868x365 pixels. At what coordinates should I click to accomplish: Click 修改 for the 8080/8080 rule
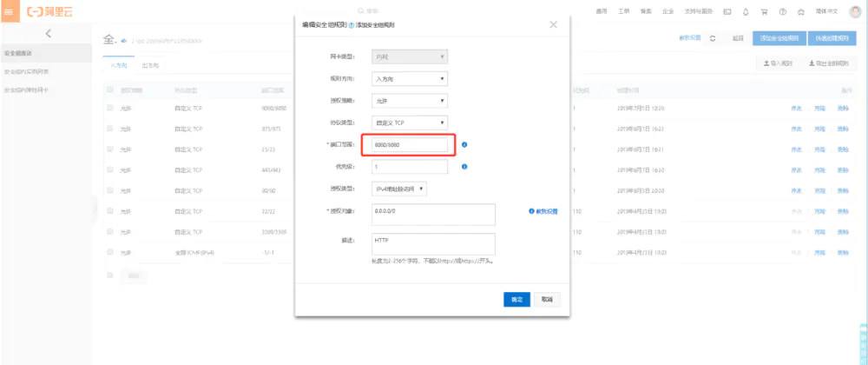pos(797,108)
